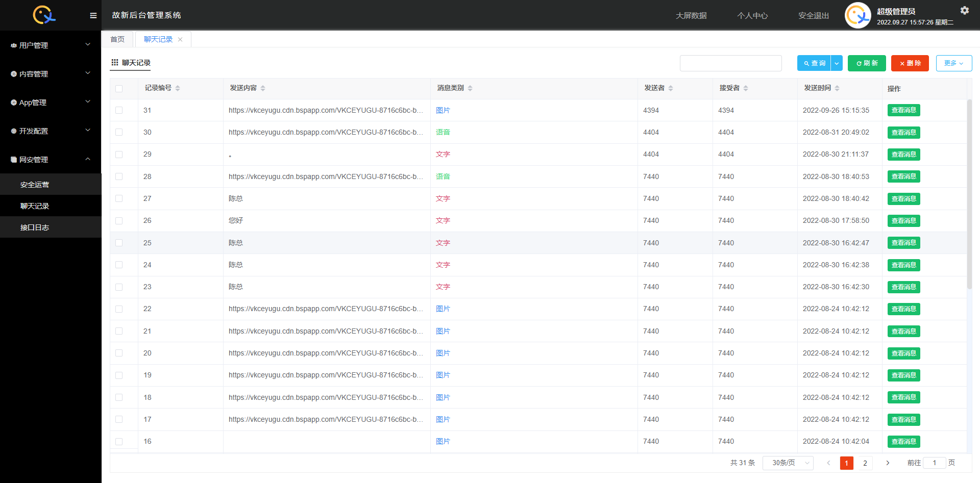
Task: Open the 30条/页 page size dropdown
Action: [788, 463]
